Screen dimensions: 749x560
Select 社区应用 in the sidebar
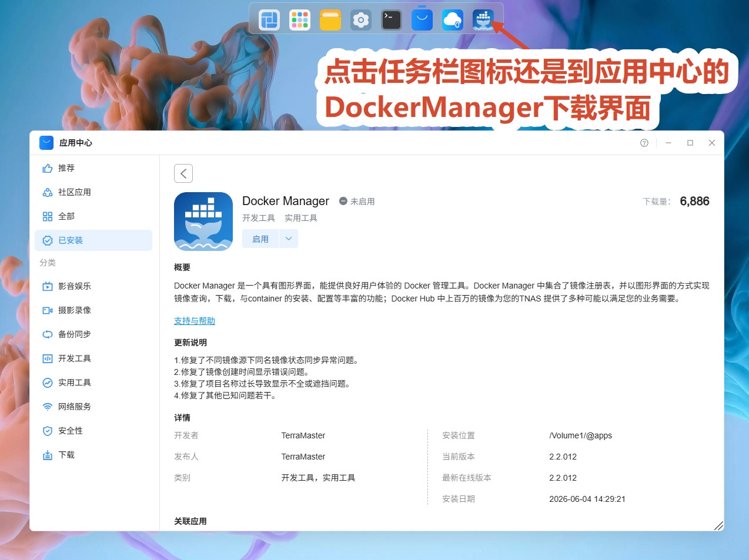pyautogui.click(x=93, y=193)
